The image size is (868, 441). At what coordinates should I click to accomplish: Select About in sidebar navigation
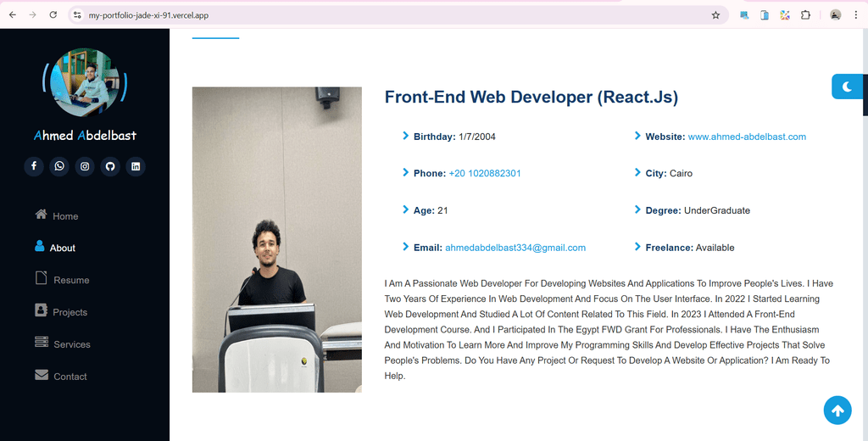55,247
